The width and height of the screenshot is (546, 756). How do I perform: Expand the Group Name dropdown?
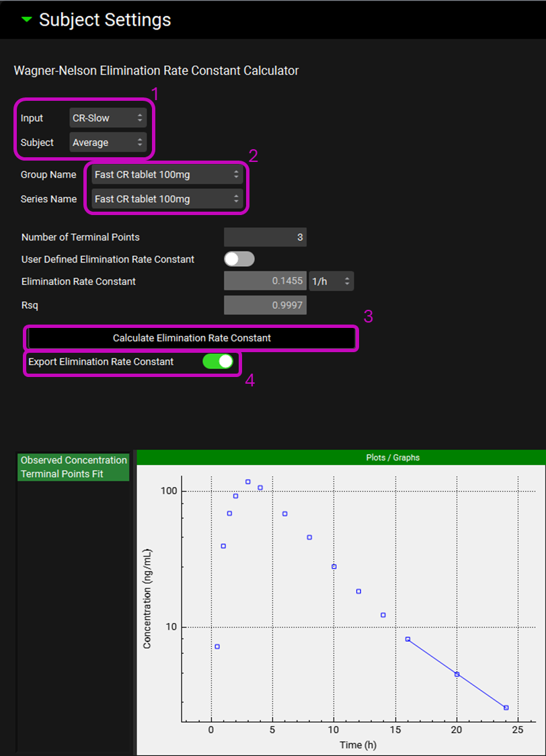pyautogui.click(x=167, y=175)
